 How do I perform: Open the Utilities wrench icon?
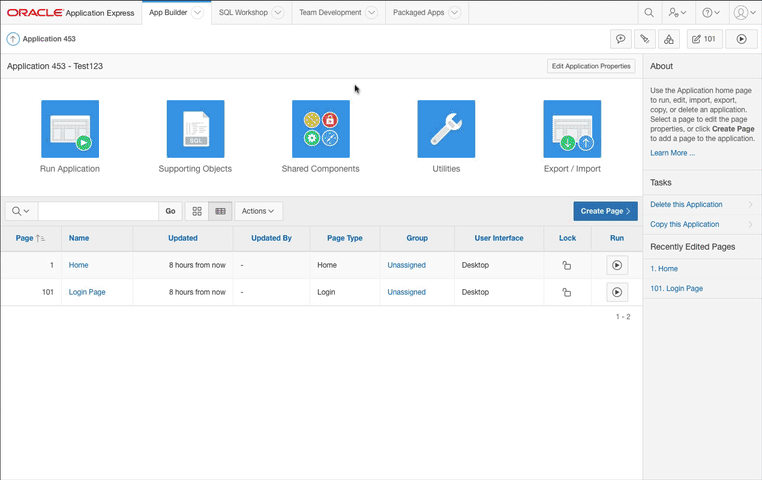point(446,129)
